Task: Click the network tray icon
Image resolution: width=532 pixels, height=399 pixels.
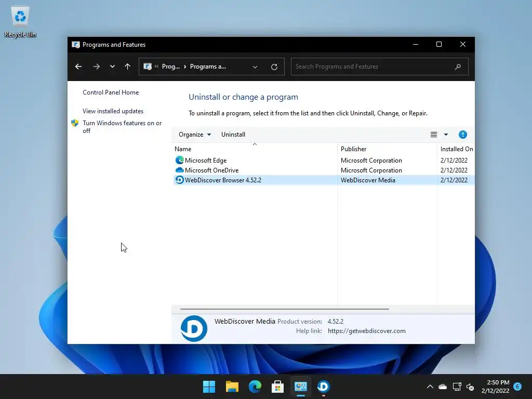Action: pos(457,387)
